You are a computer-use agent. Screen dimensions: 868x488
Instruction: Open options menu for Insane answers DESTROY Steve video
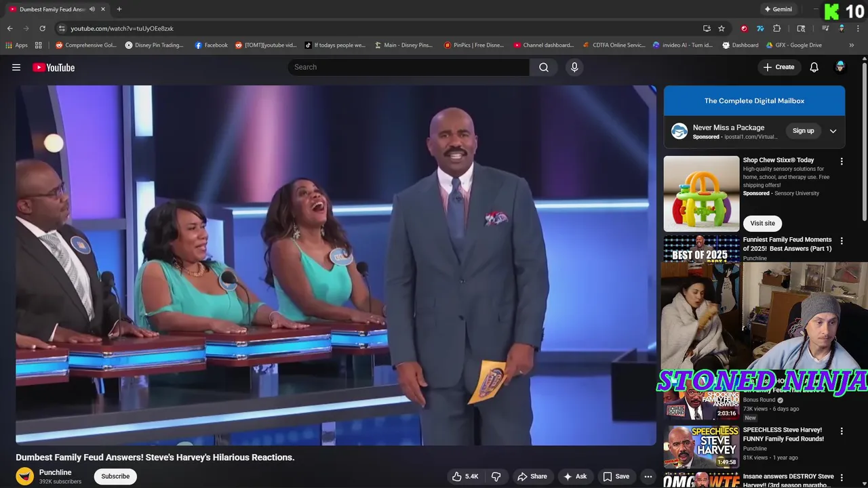tap(842, 477)
